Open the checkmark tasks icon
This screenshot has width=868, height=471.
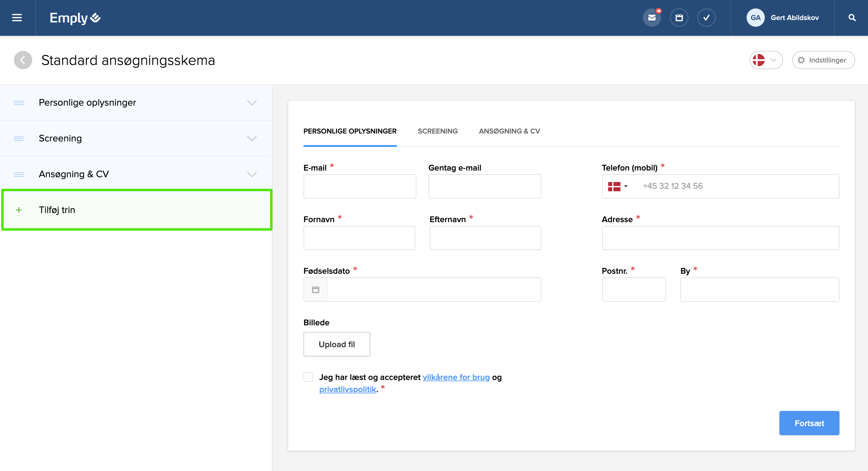pos(706,18)
